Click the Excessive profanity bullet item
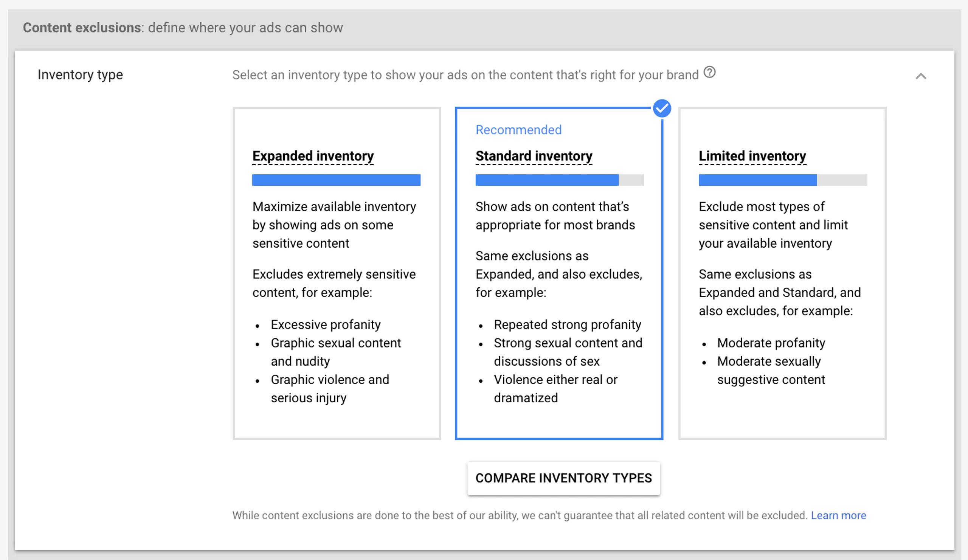The height and width of the screenshot is (560, 968). click(325, 324)
